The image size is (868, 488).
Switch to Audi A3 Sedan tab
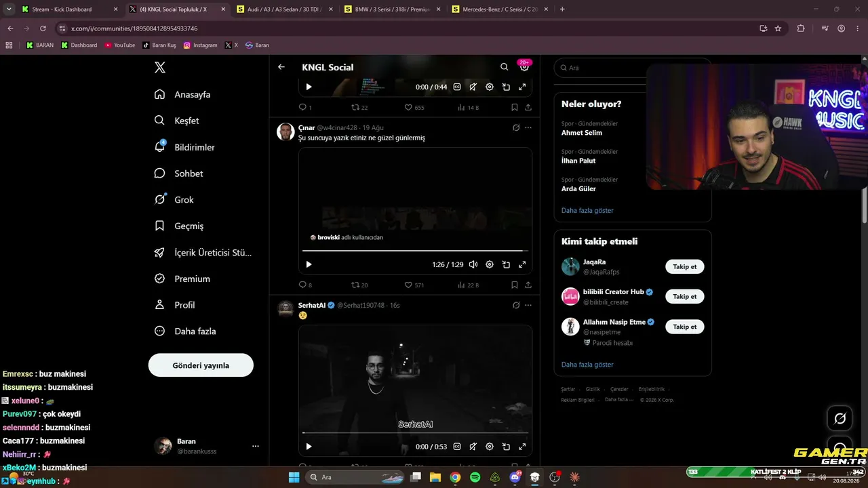[283, 9]
